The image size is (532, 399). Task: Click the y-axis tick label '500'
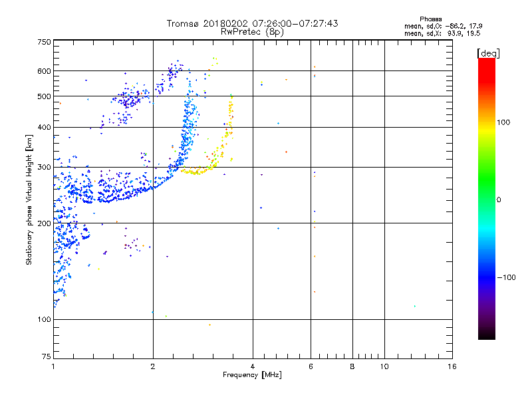point(44,96)
